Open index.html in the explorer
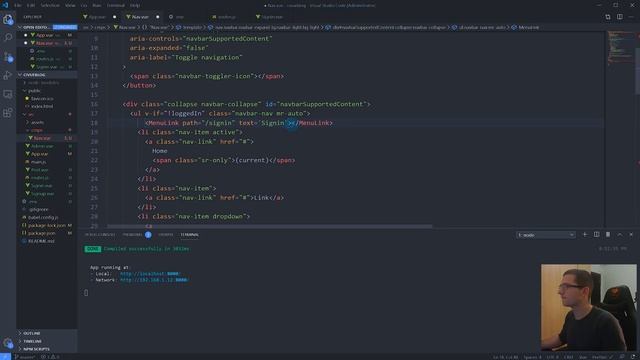 click(42, 107)
